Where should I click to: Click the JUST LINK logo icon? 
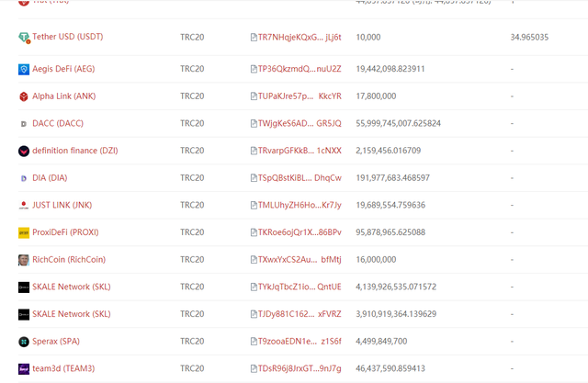pyautogui.click(x=24, y=206)
